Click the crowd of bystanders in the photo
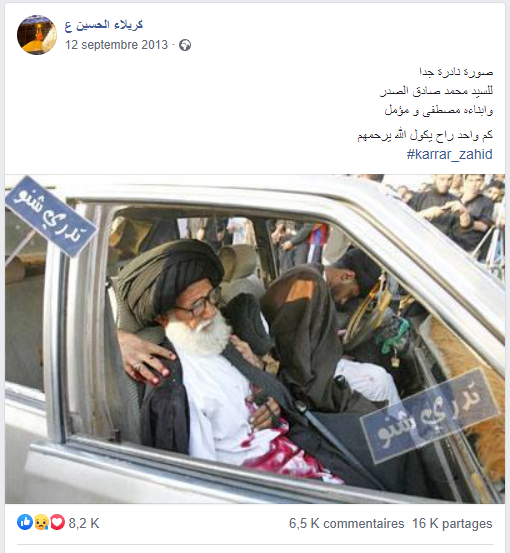The width and height of the screenshot is (510, 553). 453,208
